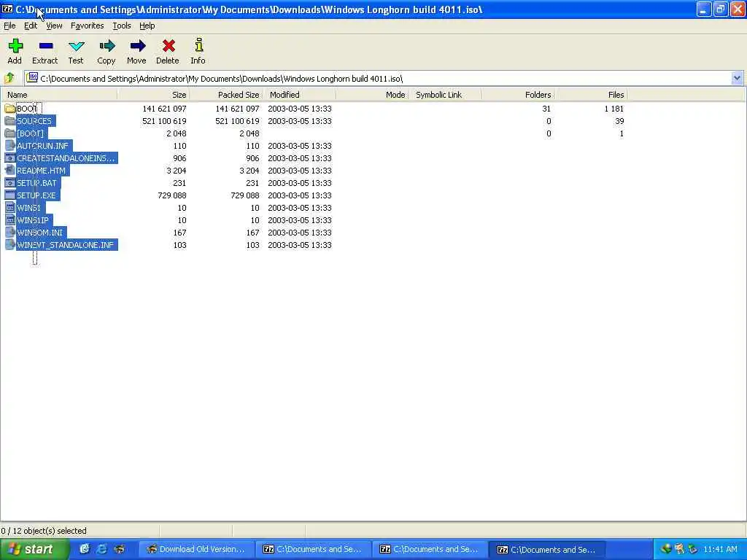Click the files count 1 181
Image resolution: width=747 pixels, height=560 pixels.
tap(614, 109)
